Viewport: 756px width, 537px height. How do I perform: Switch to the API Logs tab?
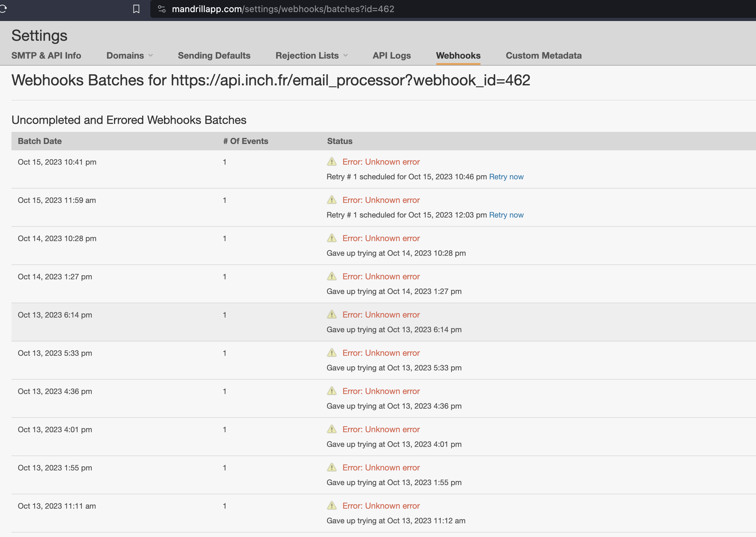391,55
